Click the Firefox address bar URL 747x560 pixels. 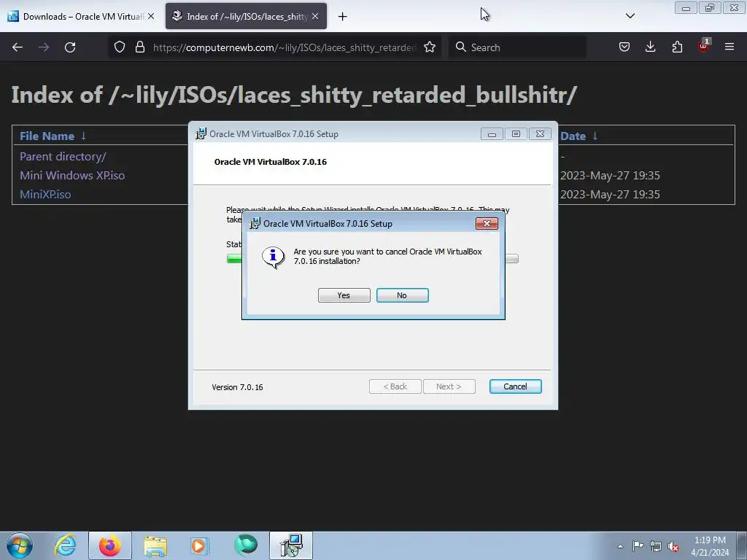[285, 47]
